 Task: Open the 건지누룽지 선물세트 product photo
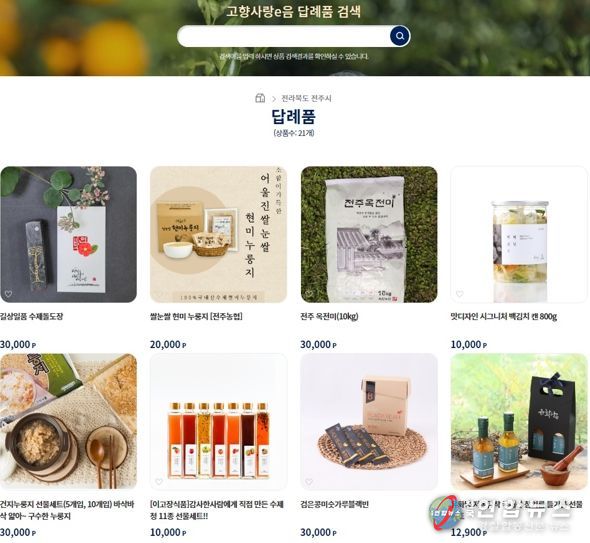pyautogui.click(x=68, y=421)
